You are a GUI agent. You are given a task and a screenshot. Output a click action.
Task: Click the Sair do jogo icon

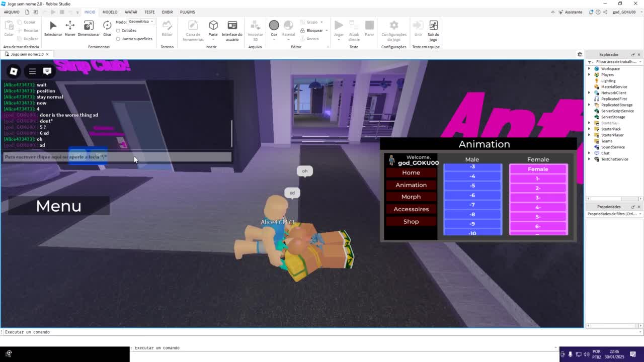click(x=433, y=28)
